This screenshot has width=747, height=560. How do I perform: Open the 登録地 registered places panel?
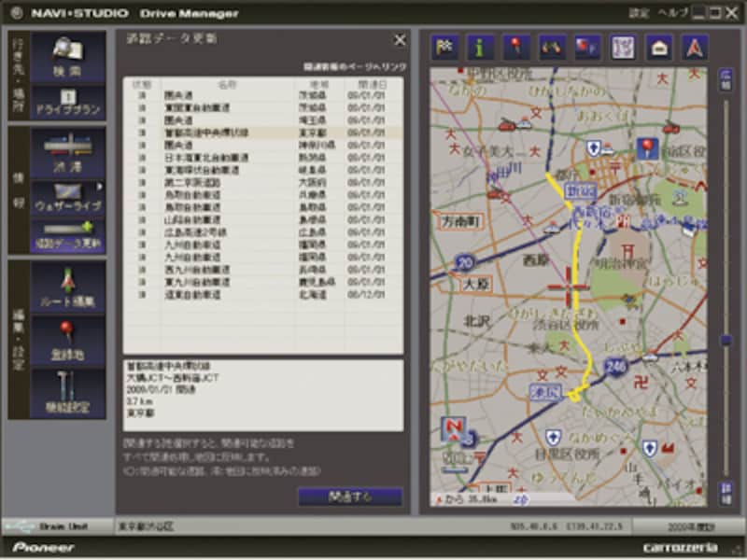coord(67,338)
